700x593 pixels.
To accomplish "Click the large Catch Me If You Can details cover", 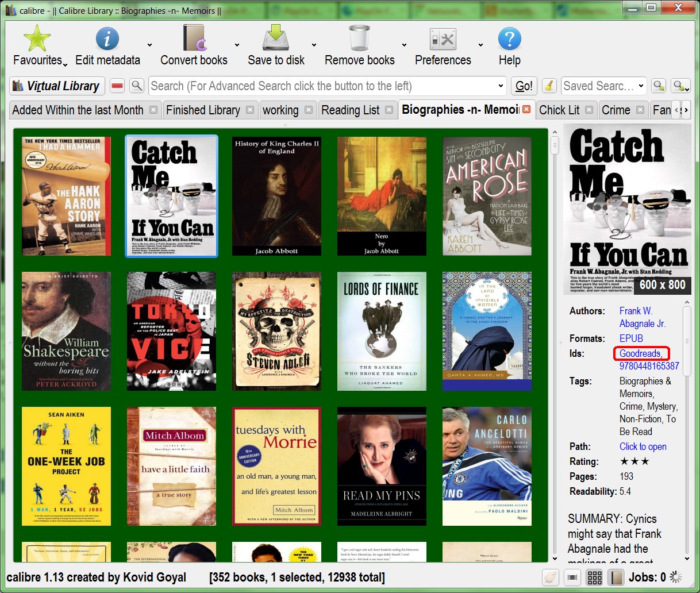I will (x=627, y=209).
